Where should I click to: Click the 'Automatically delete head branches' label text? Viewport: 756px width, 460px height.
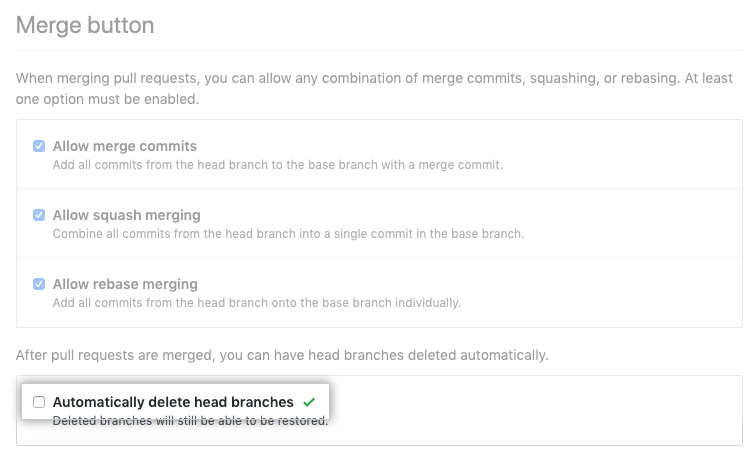click(173, 402)
